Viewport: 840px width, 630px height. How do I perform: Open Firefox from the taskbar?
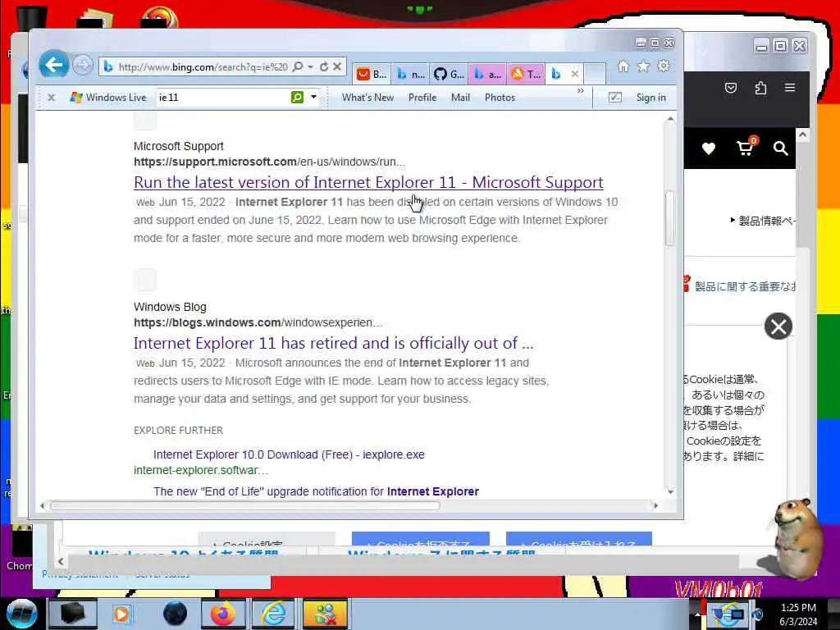tap(223, 614)
